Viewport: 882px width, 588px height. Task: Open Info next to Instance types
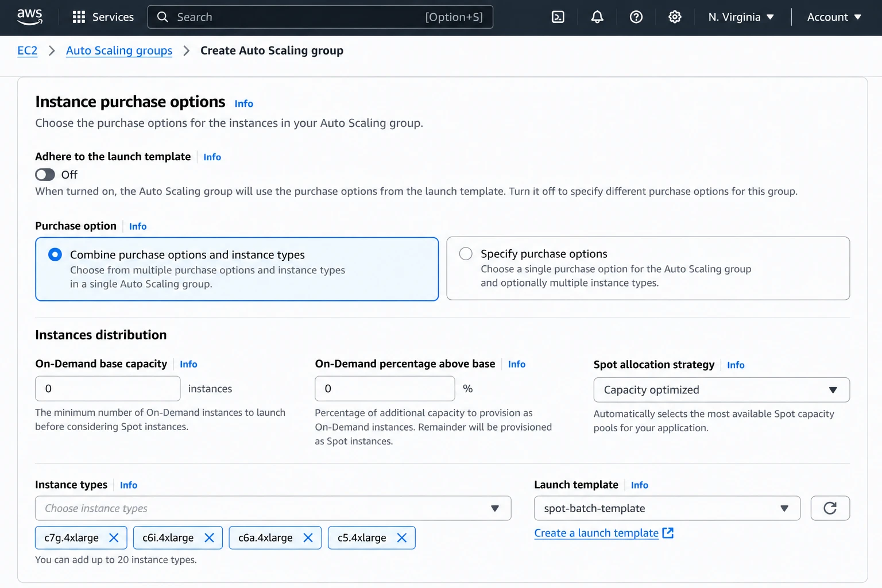[x=129, y=485]
